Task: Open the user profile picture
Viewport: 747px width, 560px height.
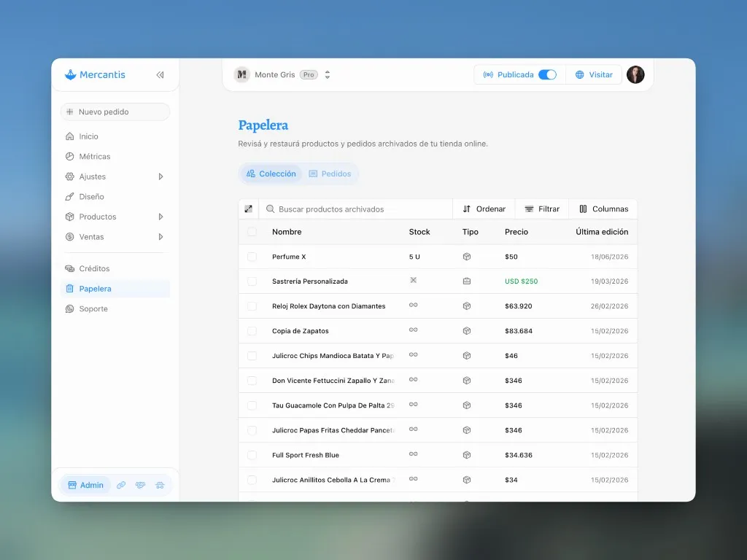Action: click(635, 75)
